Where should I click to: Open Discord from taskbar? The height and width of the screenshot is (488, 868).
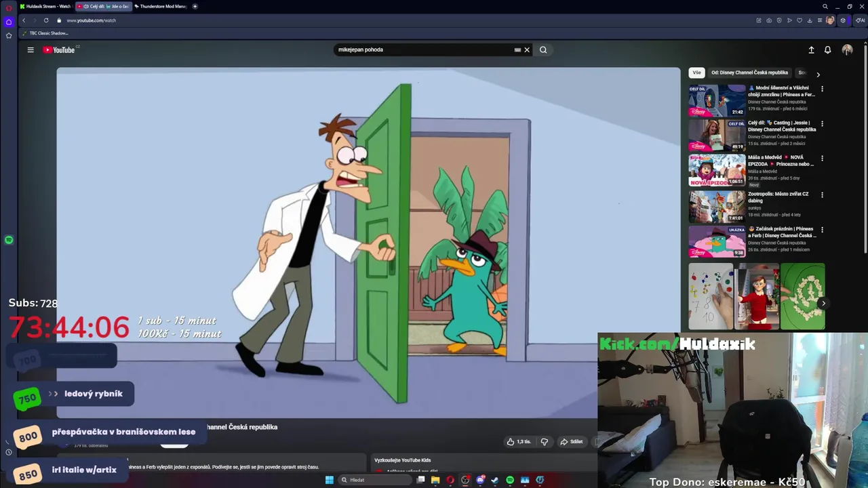pyautogui.click(x=480, y=480)
